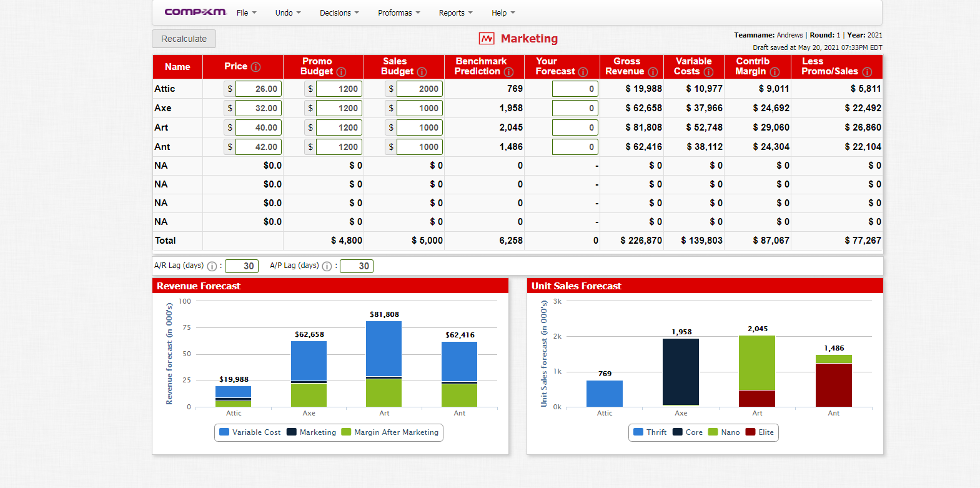Edit Your Forecast field for Art
This screenshot has width=980, height=488.
[575, 127]
